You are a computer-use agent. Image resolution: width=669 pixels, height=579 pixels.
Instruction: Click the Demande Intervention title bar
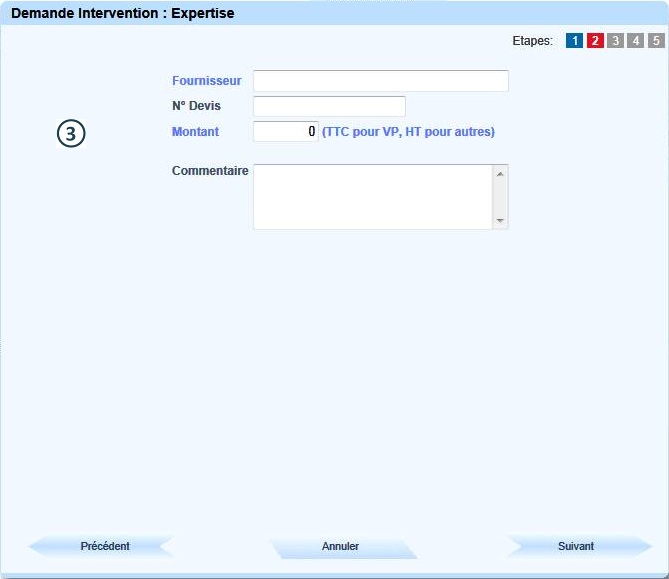(334, 14)
